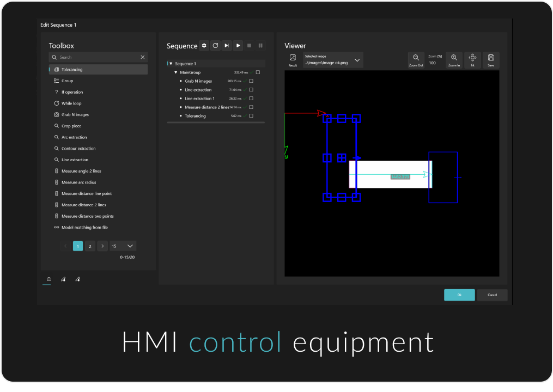553x392 pixels.
Task: Click the next page arrow in Toolbox
Action: pos(102,246)
